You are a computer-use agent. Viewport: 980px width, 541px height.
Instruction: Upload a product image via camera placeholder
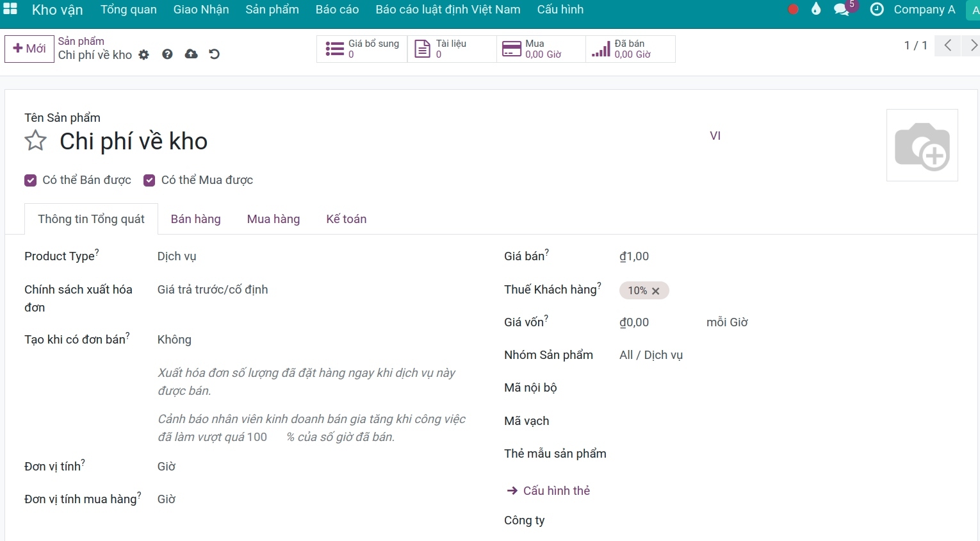coord(922,146)
